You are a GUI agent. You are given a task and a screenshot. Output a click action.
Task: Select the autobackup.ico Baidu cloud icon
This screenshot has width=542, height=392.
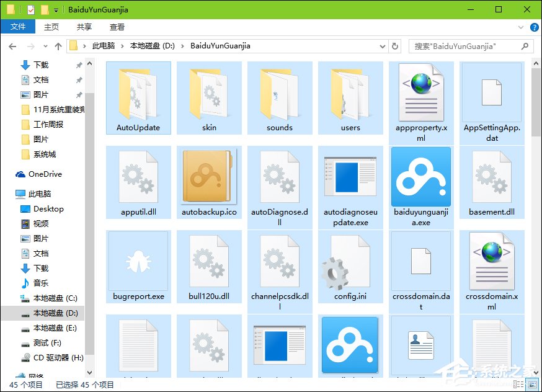(208, 177)
